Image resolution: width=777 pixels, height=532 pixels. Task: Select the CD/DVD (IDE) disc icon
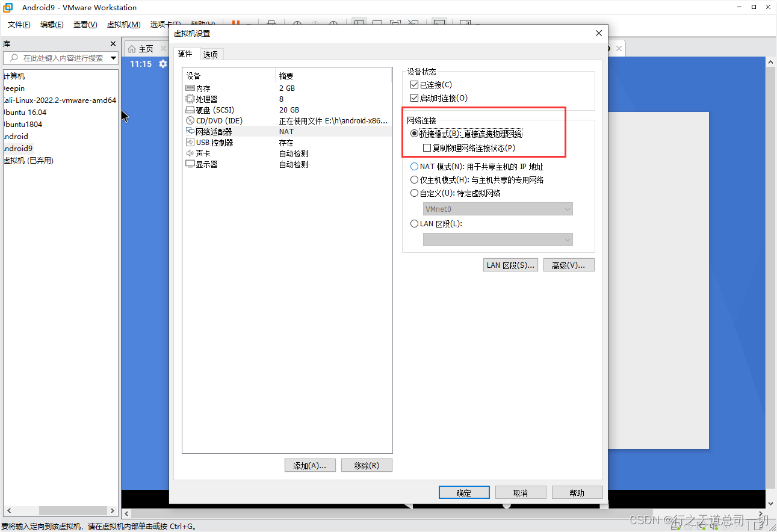(190, 121)
